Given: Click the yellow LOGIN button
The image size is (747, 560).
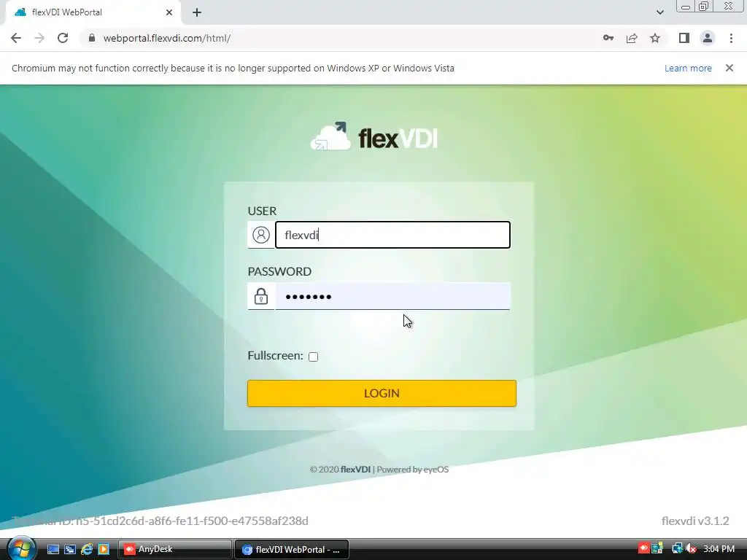Looking at the screenshot, I should pos(382,393).
